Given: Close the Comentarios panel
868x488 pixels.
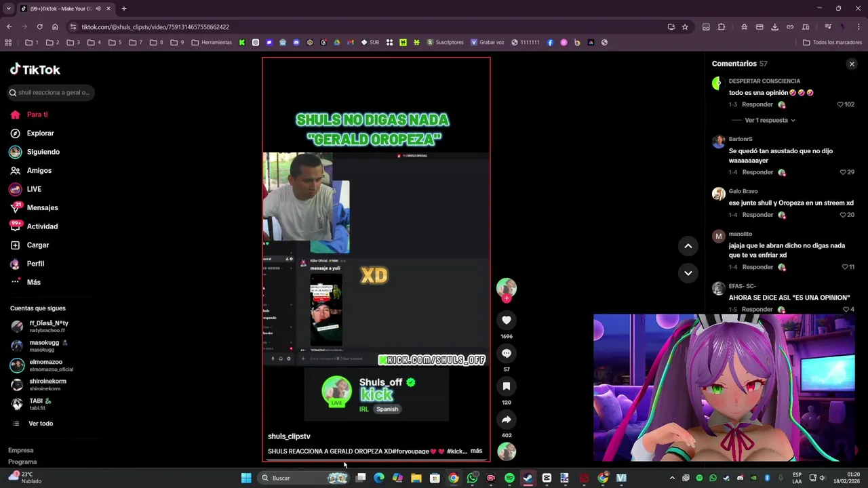Looking at the screenshot, I should pos(852,64).
